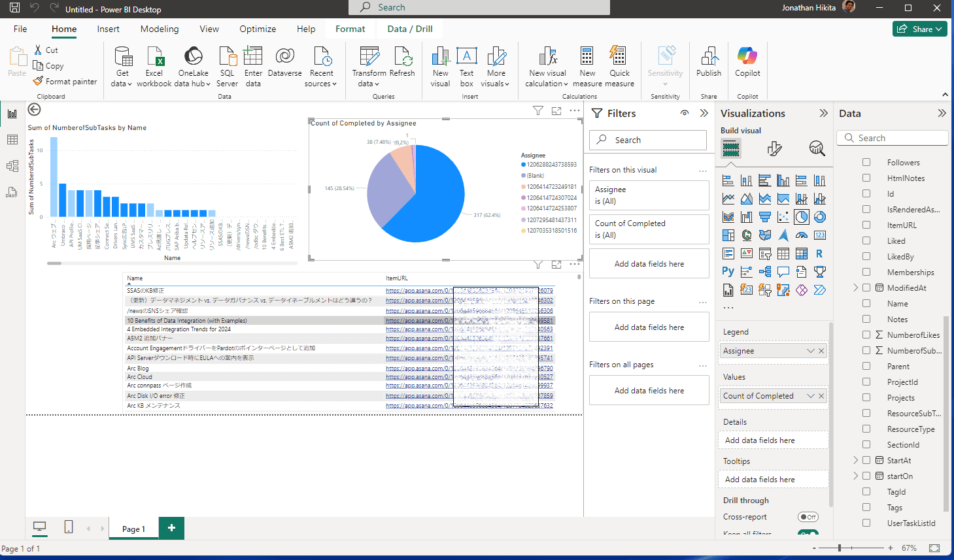Open Model view from the left sidebar
Image resolution: width=954 pixels, height=560 pixels.
12,165
